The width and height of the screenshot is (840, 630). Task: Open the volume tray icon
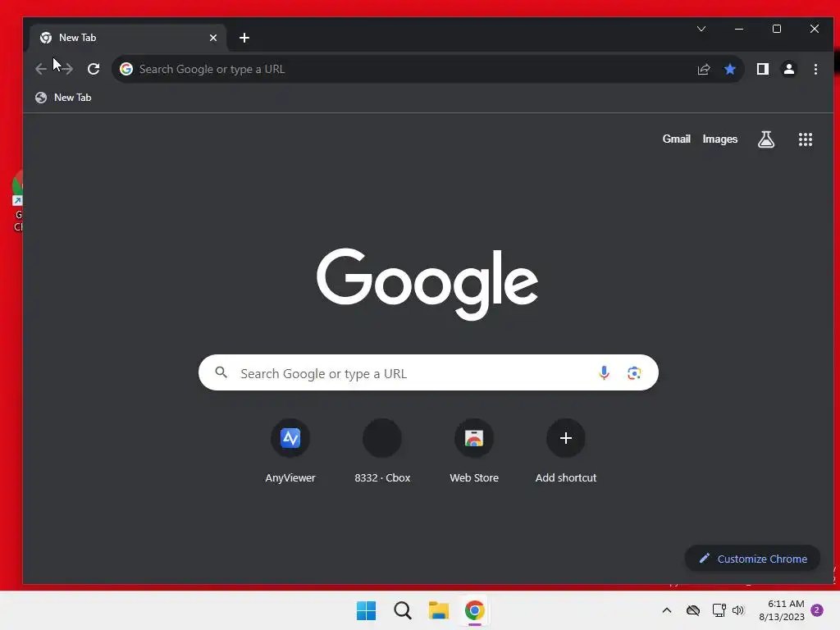pyautogui.click(x=738, y=610)
